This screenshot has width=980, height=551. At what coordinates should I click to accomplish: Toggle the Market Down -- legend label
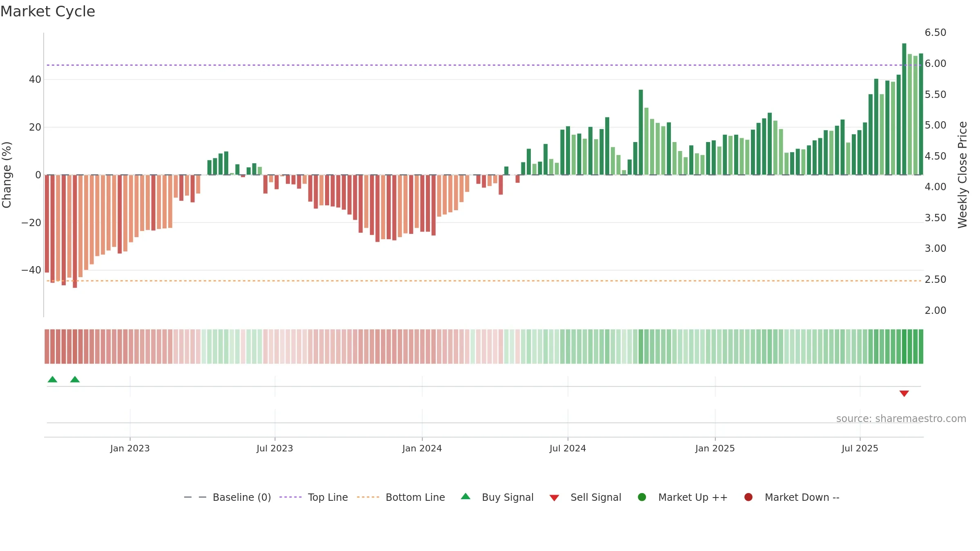pos(802,497)
